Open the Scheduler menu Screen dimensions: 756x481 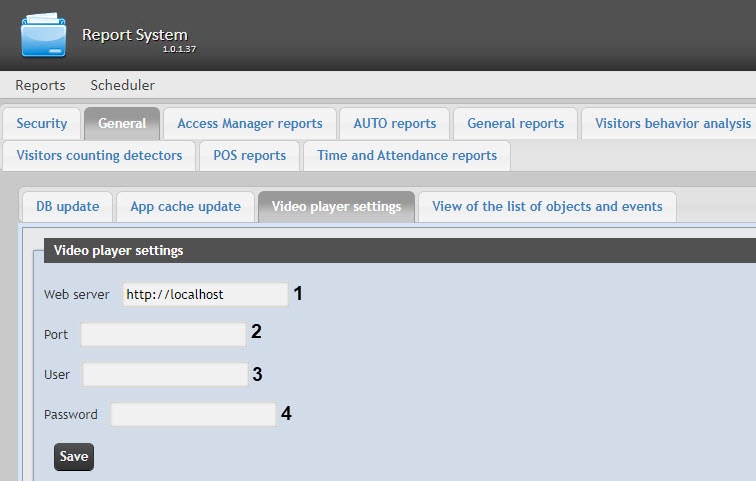click(x=122, y=85)
